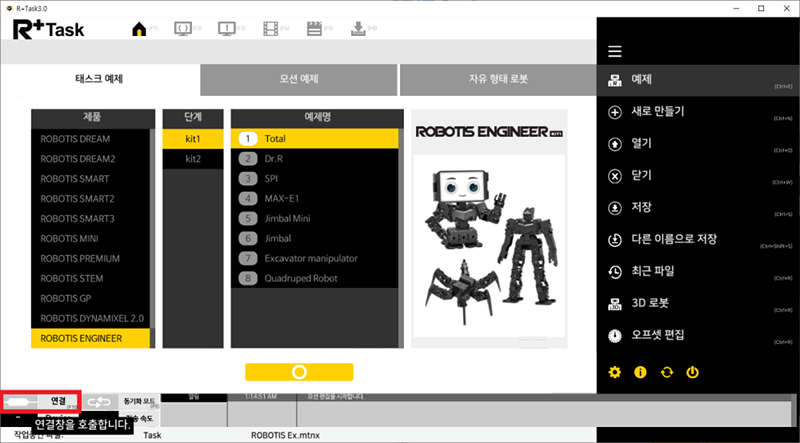Select 새로 만들기 in the side menu
Screen dimensions: 800x443
(658, 111)
